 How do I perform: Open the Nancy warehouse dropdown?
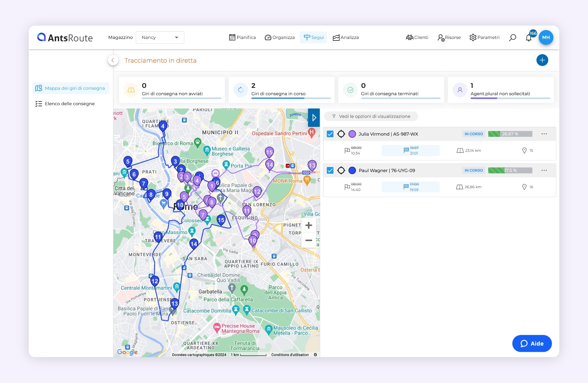pos(160,37)
